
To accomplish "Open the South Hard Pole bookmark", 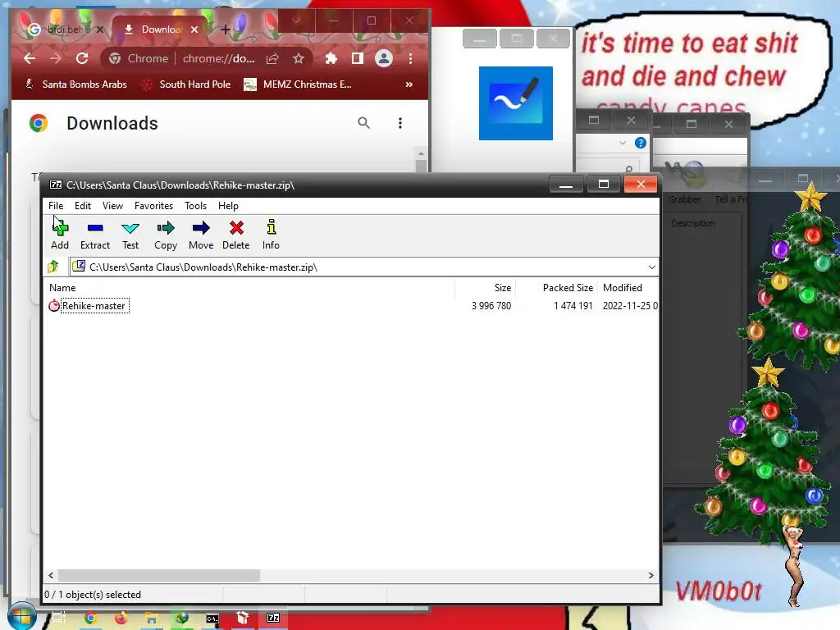I will coord(185,84).
